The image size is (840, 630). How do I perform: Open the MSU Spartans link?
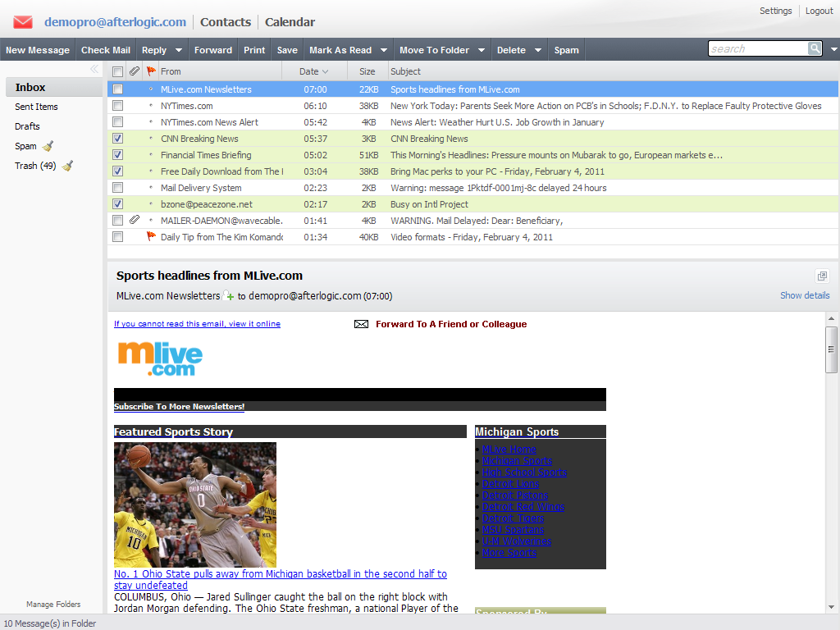514,530
